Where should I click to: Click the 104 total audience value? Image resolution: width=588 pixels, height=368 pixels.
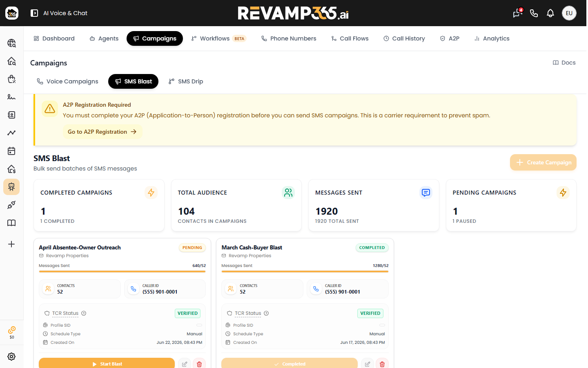point(186,211)
